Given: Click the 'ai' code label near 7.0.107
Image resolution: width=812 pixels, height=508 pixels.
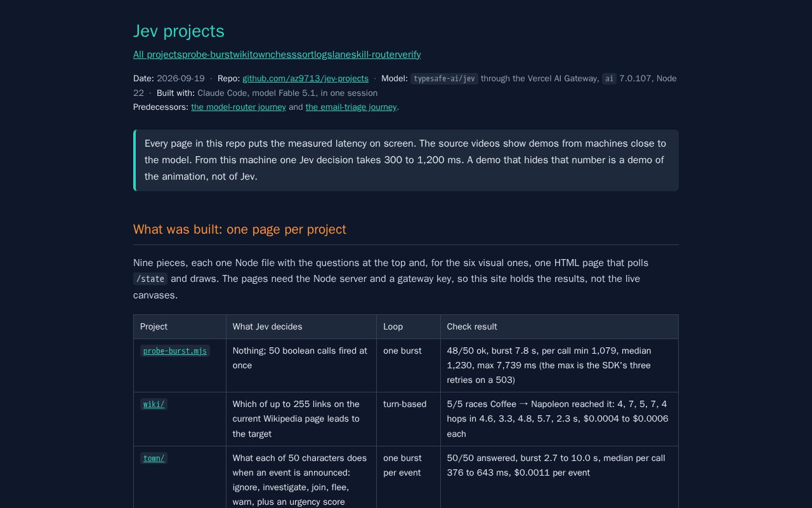Looking at the screenshot, I should click(609, 79).
